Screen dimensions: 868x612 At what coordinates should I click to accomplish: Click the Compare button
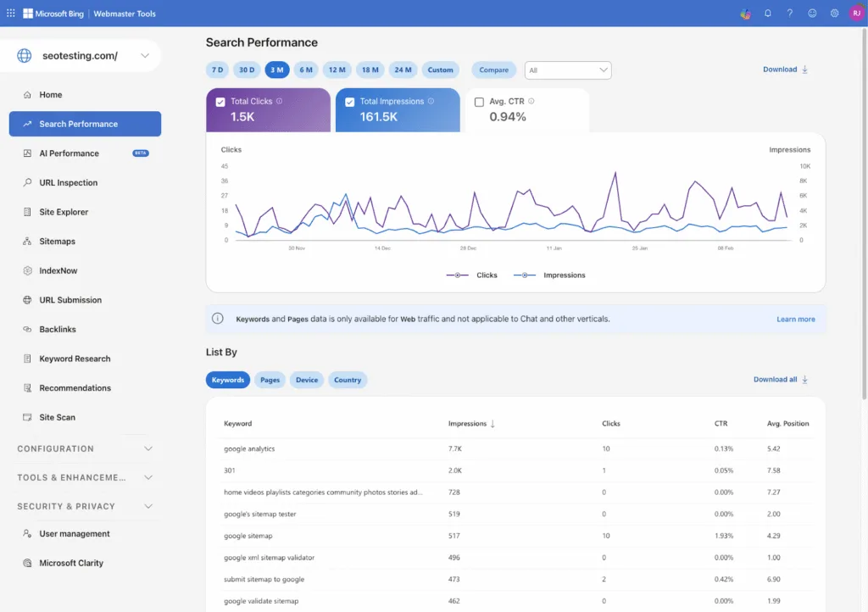[493, 70]
